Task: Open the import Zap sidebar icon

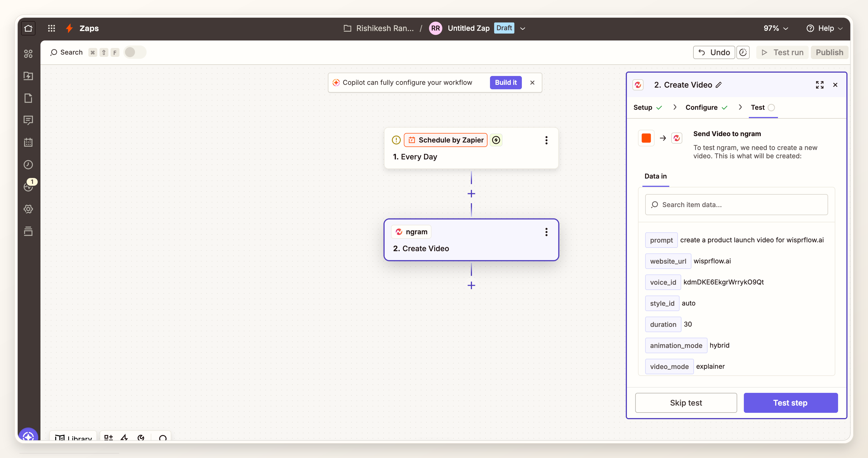Action: click(28, 76)
